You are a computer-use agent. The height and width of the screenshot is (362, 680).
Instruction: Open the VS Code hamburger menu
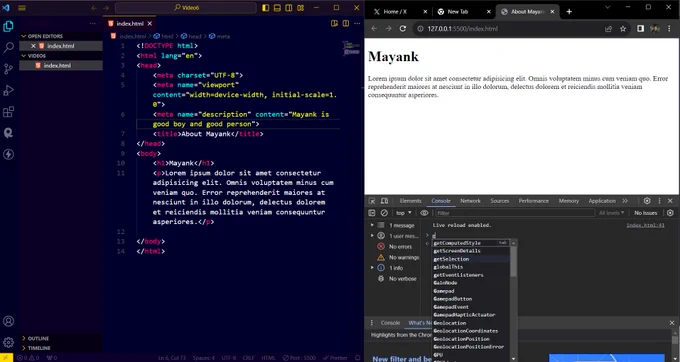(x=22, y=8)
